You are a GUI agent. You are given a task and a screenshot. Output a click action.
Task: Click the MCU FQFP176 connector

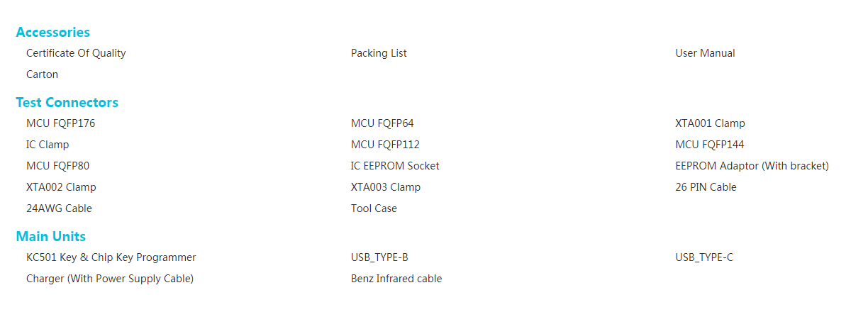pos(61,123)
